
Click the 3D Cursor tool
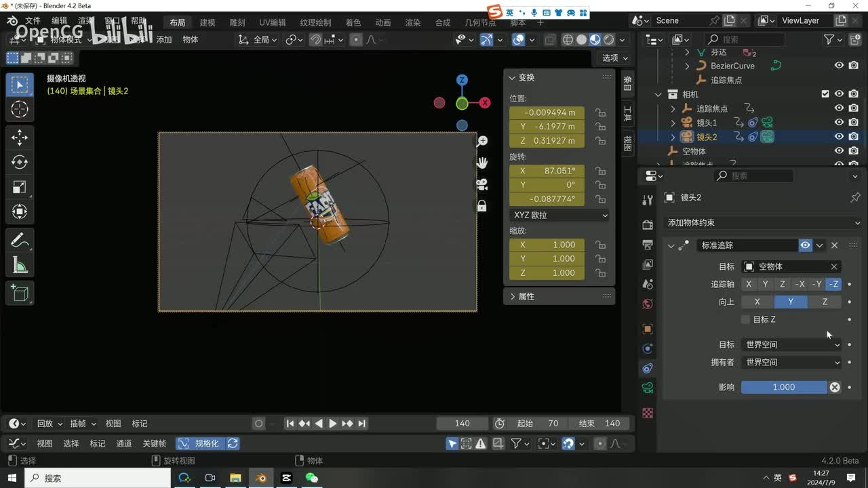pyautogui.click(x=20, y=109)
